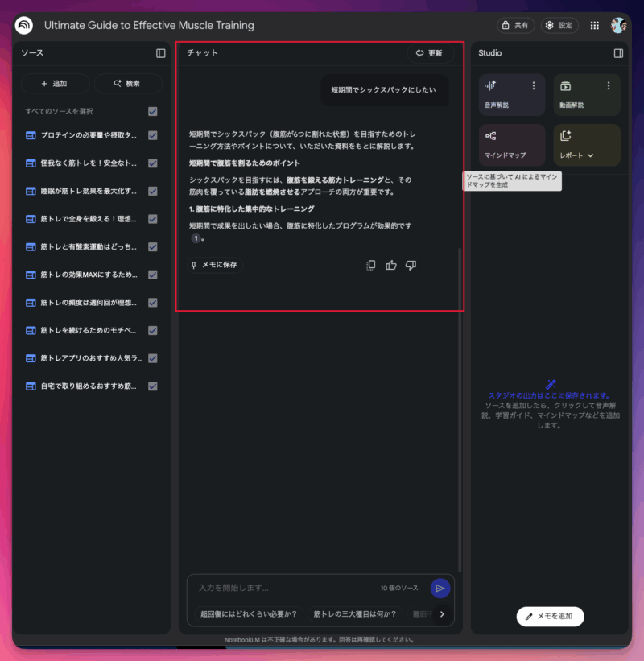The width and height of the screenshot is (644, 661).
Task: Click the document icon for 怪我なく筋トレを source
Action: pyautogui.click(x=31, y=163)
